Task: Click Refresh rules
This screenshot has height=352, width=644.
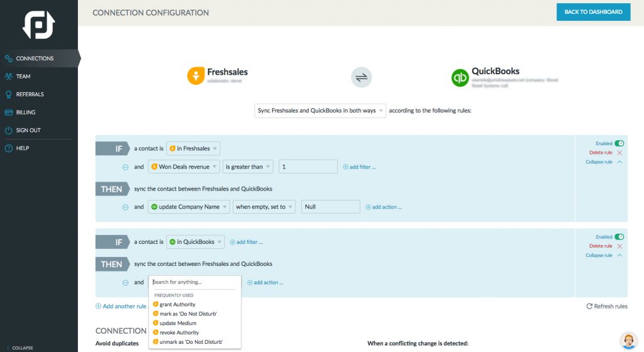Action: point(607,307)
